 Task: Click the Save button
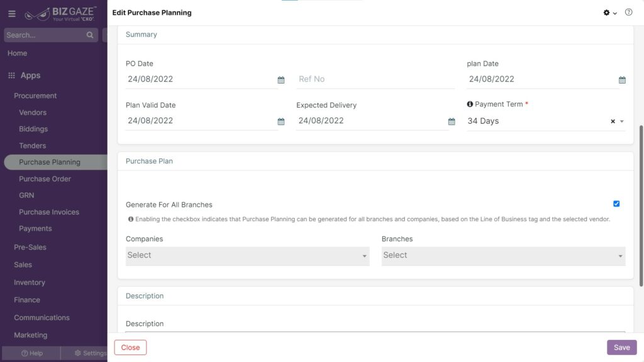[621, 347]
